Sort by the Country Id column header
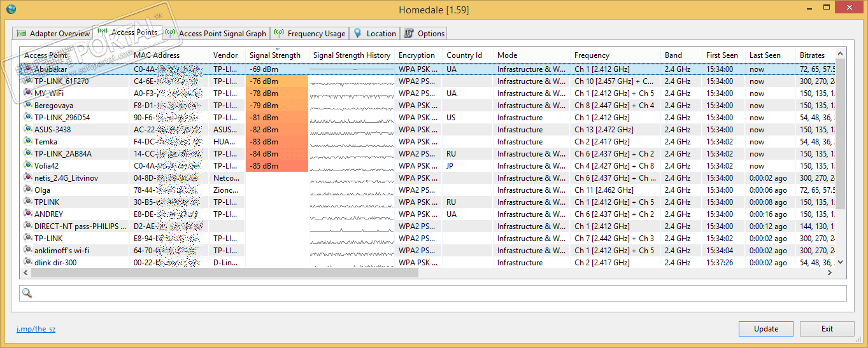This screenshot has height=348, width=868. pos(467,55)
